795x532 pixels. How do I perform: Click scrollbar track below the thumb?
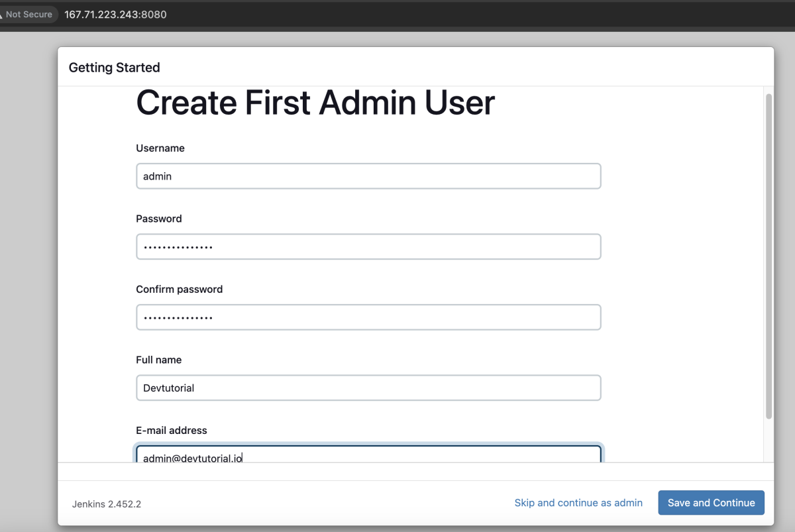pyautogui.click(x=768, y=441)
